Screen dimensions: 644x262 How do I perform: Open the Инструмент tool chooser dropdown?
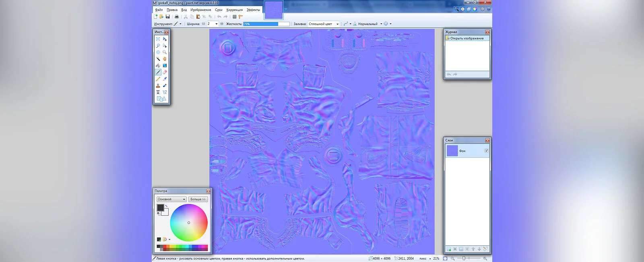[x=178, y=24]
